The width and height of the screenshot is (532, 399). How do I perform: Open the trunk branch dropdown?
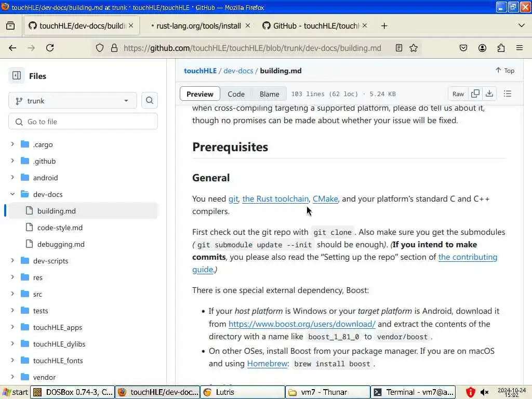pyautogui.click(x=73, y=101)
